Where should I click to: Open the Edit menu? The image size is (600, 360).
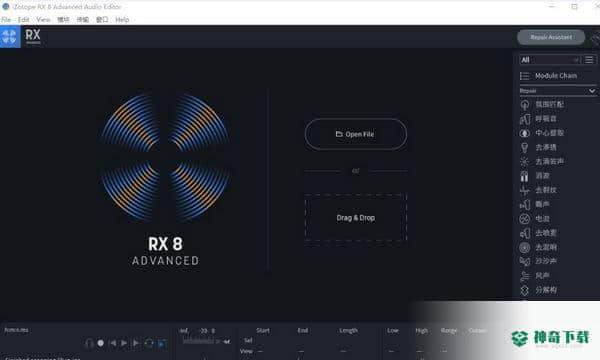tap(24, 20)
